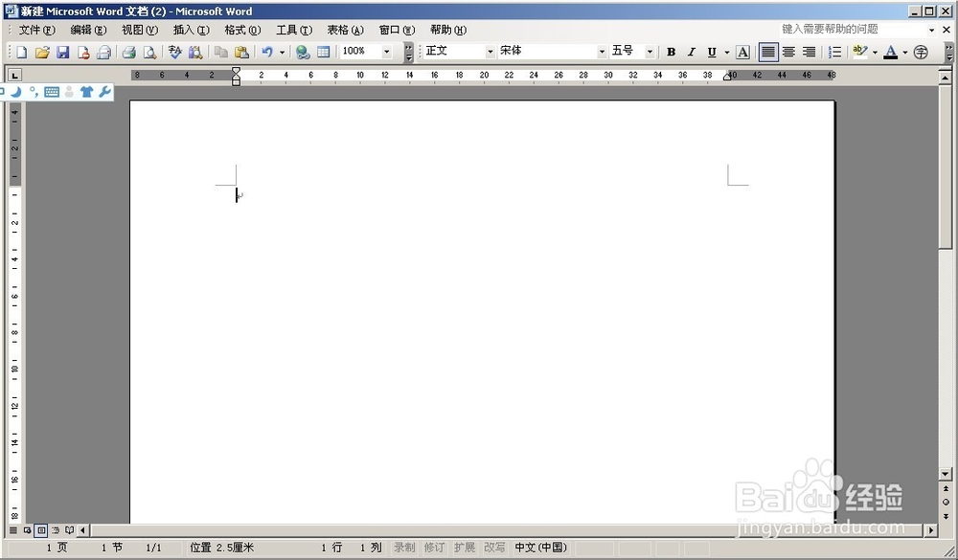958x560 pixels.
Task: Open the 编辑 menu
Action: point(88,30)
